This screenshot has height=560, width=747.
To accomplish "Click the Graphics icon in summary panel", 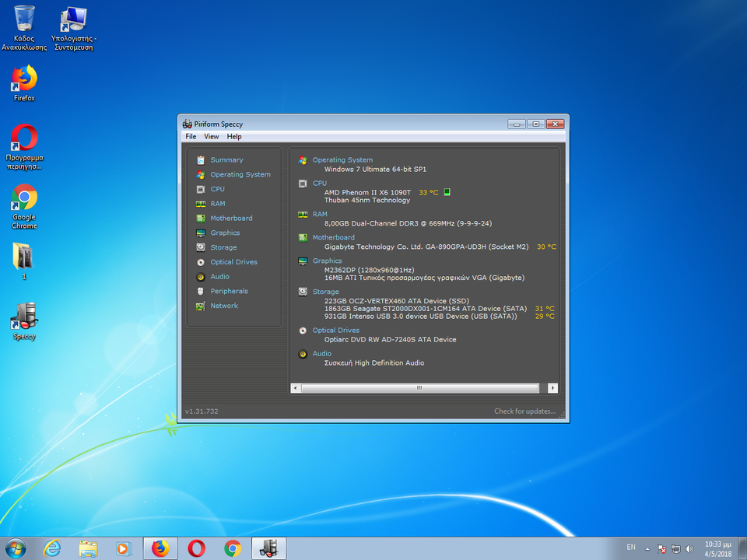I will pos(303,261).
